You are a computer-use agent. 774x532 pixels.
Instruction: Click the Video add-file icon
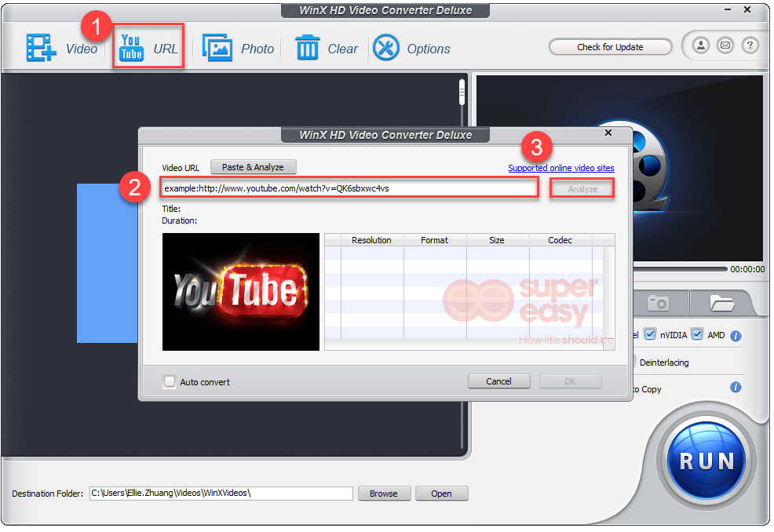click(x=42, y=48)
